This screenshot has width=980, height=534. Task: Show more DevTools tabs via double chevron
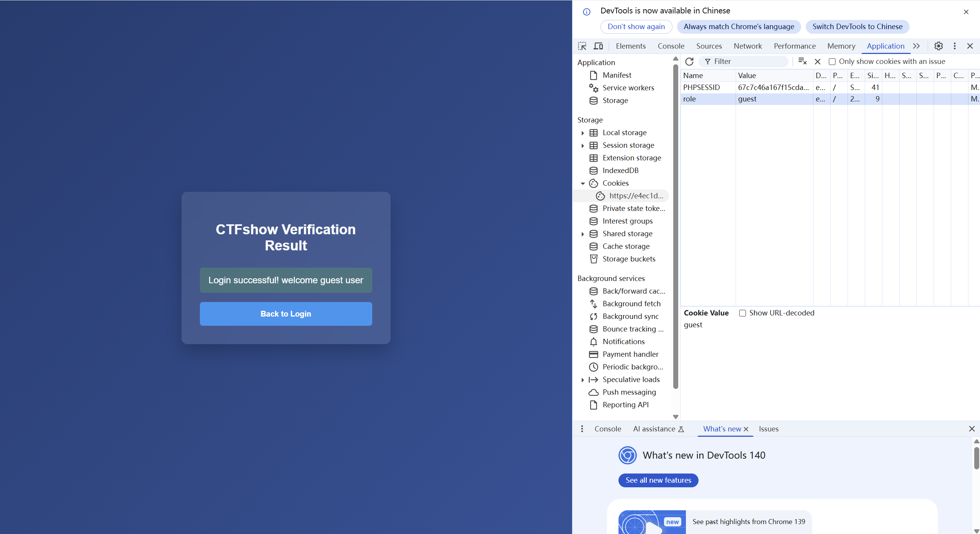[x=916, y=46]
